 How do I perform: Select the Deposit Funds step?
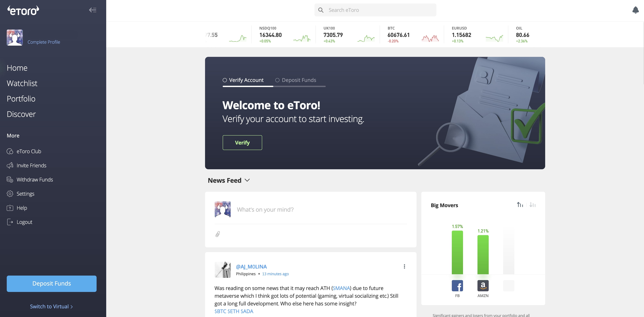click(296, 80)
